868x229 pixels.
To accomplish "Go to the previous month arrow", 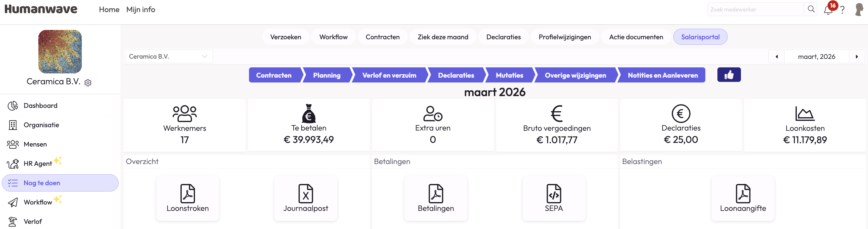I will tap(776, 57).
